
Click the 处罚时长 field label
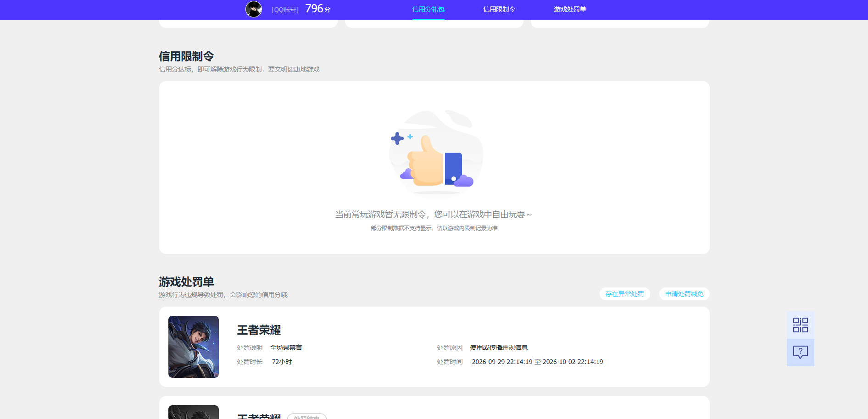[x=250, y=362]
